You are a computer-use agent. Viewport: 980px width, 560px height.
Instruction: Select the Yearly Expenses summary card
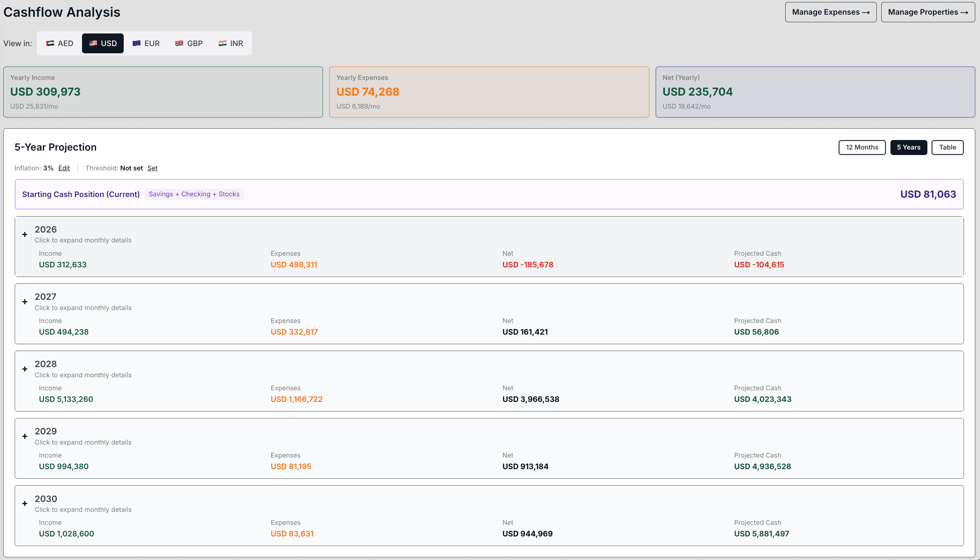[489, 92]
